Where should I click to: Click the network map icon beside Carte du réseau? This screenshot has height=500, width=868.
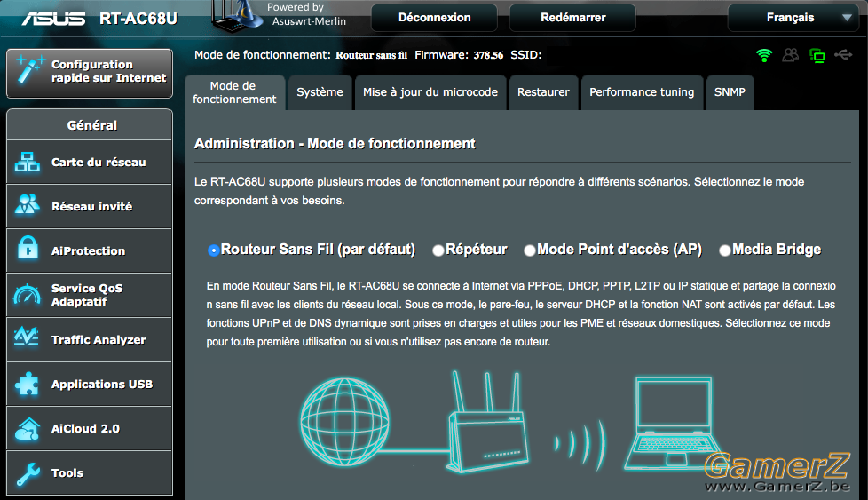(28, 162)
